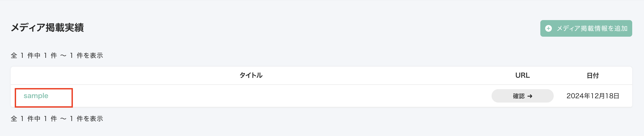Select the URL column header
Image resolution: width=644 pixels, height=136 pixels.
(x=522, y=75)
